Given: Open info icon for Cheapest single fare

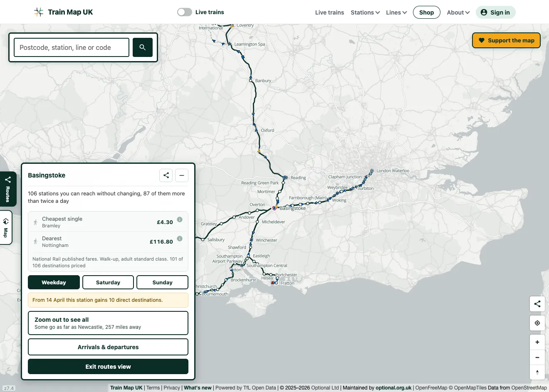Looking at the screenshot, I should pos(180,219).
